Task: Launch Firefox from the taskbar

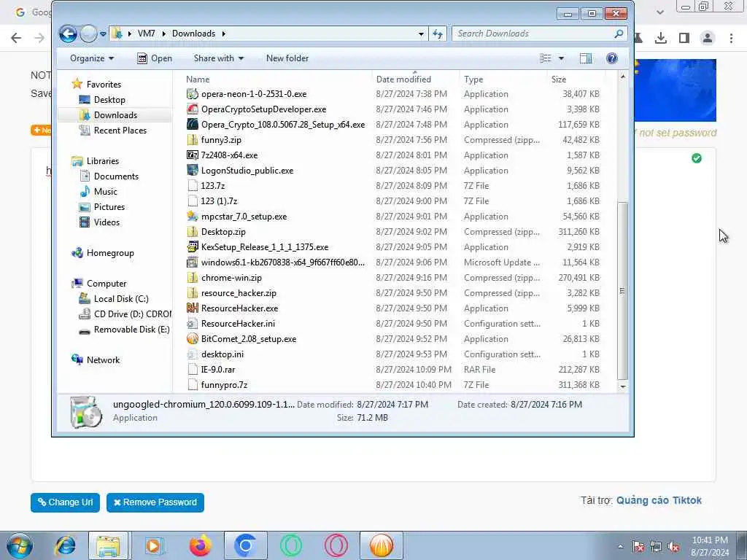Action: coord(201,545)
